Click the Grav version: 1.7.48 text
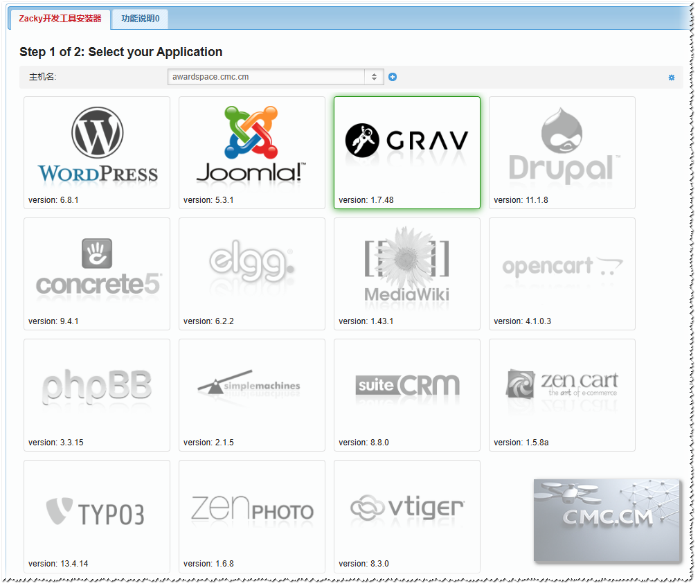The width and height of the screenshot is (700, 588). [x=366, y=200]
